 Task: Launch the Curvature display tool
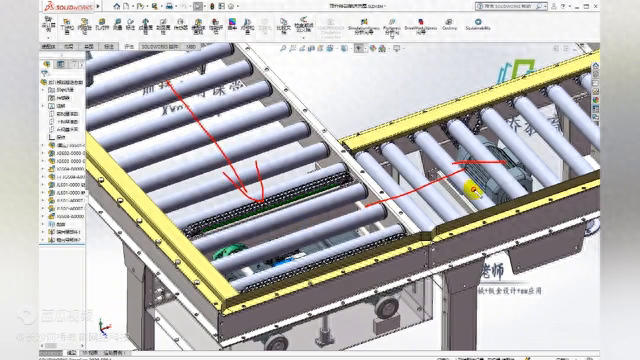click(232, 24)
